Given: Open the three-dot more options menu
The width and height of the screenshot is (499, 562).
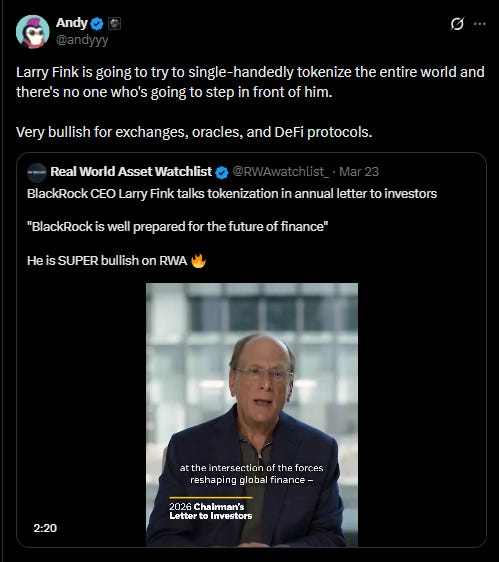Looking at the screenshot, I should 480,24.
